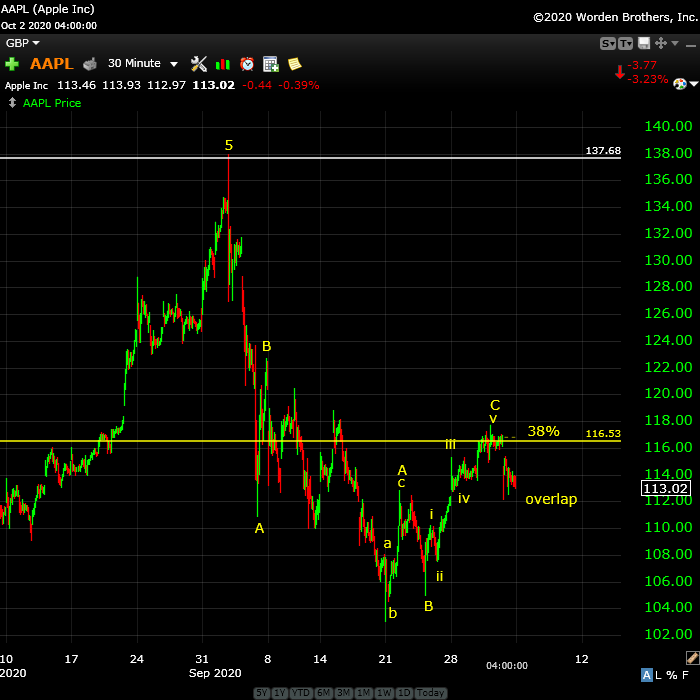Select the 1D time range button
This screenshot has height=700, width=700.
point(404,693)
